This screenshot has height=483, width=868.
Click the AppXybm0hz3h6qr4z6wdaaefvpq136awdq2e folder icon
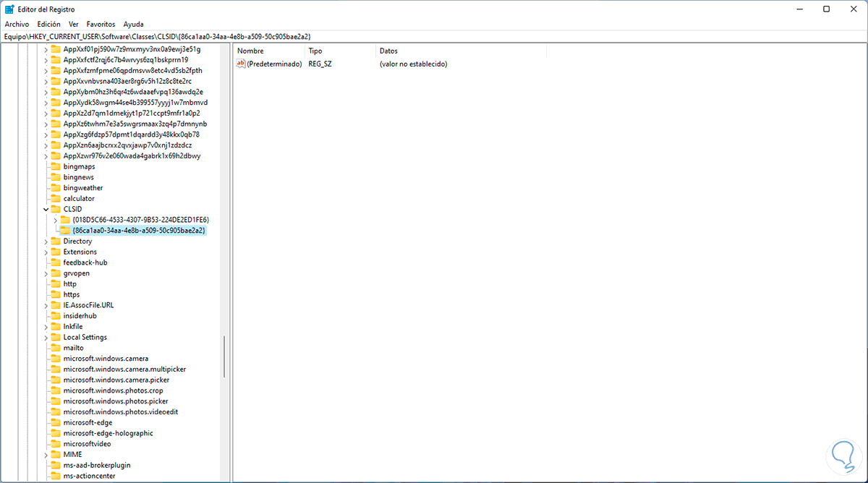point(56,92)
